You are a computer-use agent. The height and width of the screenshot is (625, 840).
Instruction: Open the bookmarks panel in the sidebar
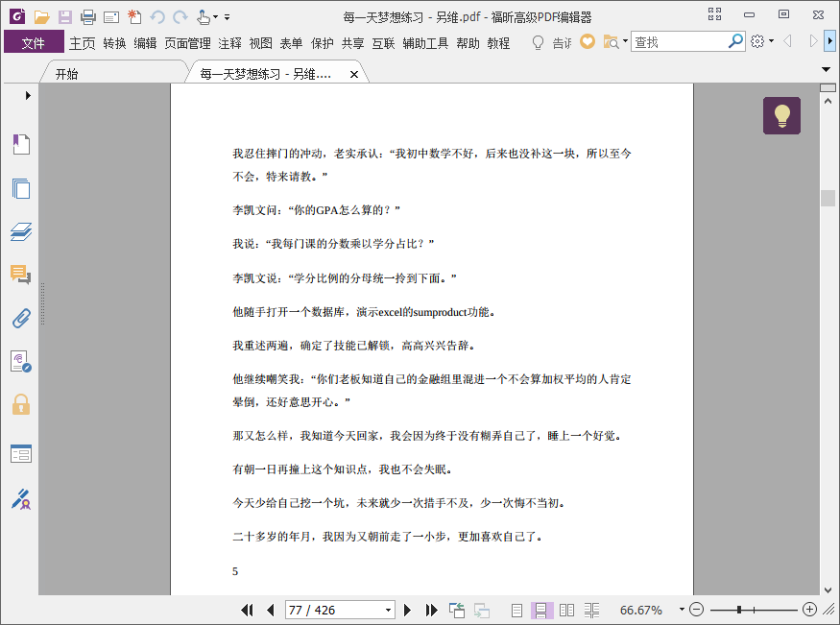pos(21,144)
